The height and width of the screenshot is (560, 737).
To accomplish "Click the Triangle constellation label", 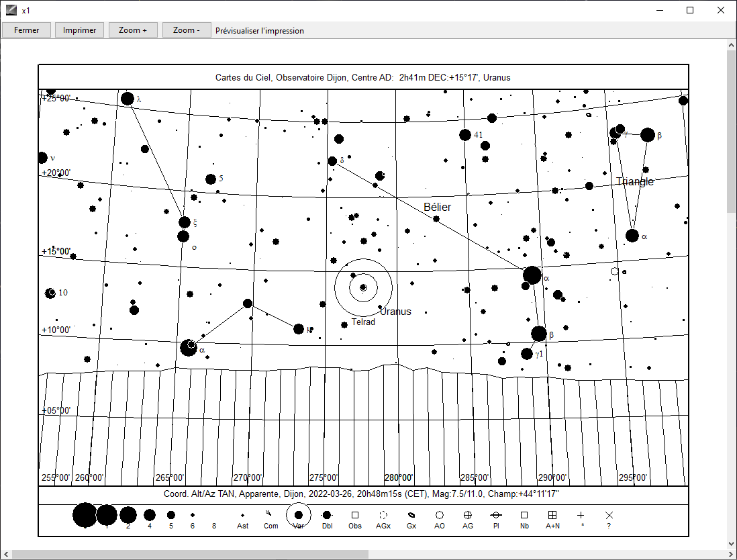I will tap(634, 182).
